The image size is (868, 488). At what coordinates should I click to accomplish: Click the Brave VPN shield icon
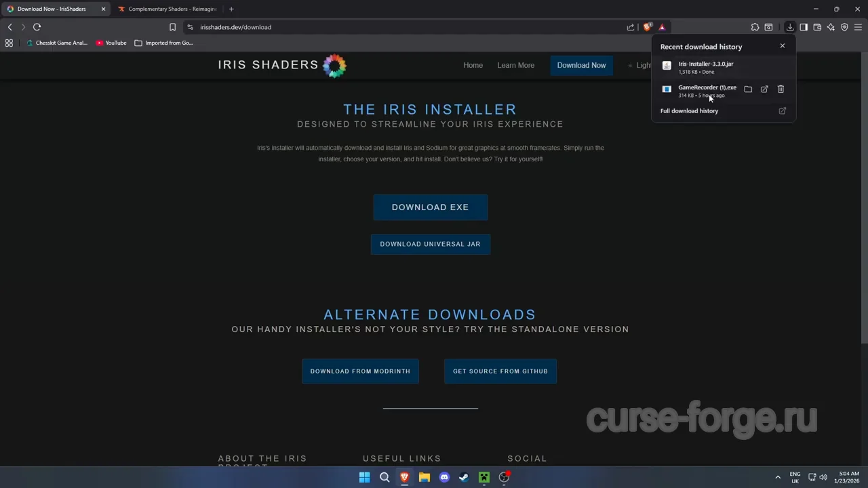click(x=844, y=27)
